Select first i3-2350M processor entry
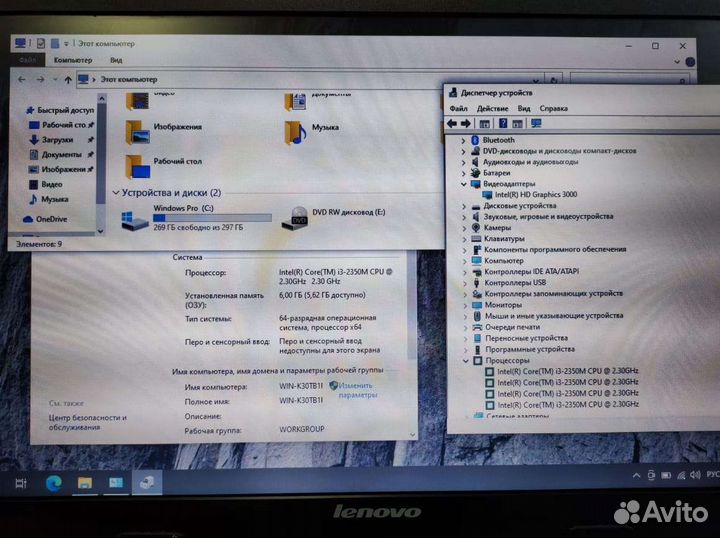720x538 pixels. pos(562,371)
